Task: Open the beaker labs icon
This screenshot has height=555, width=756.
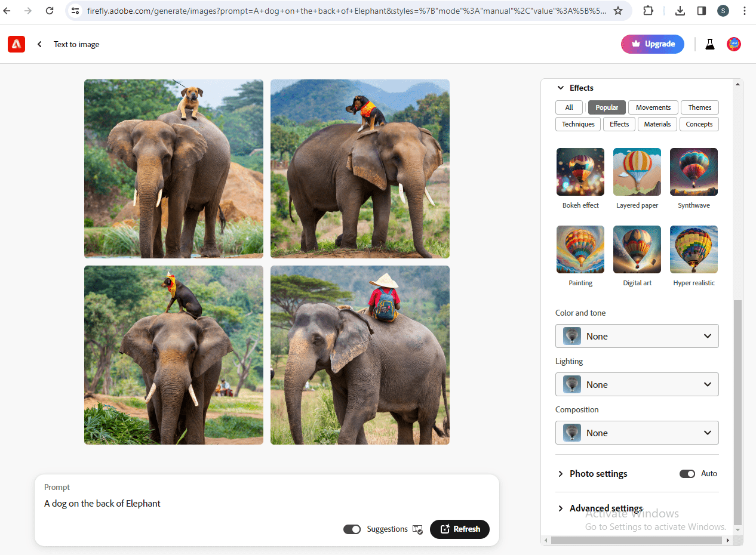Action: 710,44
